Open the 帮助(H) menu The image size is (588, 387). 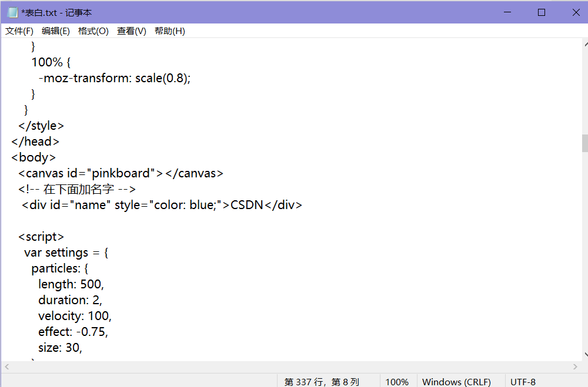click(169, 31)
